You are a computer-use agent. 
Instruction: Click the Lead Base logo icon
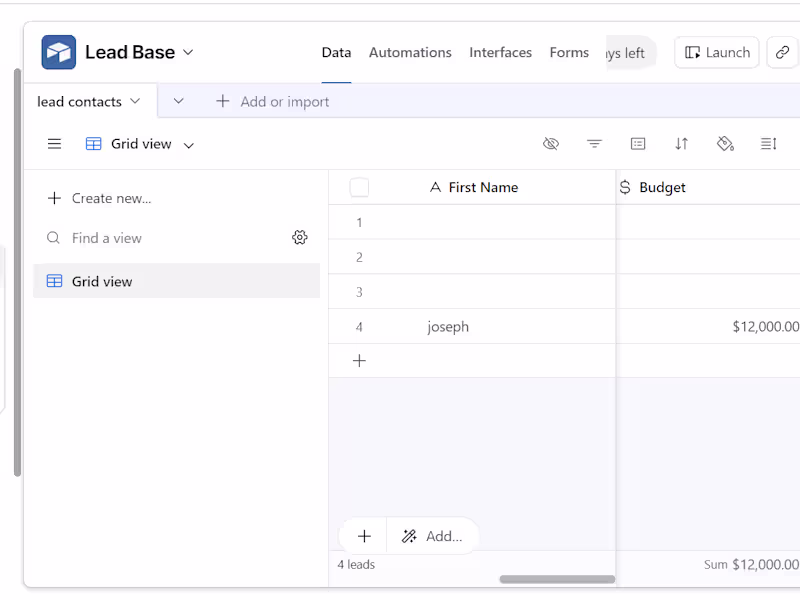point(57,51)
